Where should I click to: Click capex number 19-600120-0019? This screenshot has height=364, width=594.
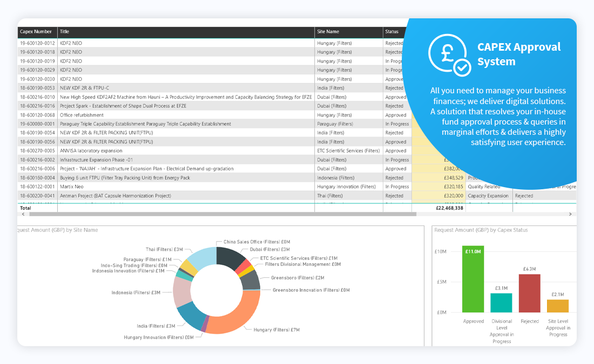pos(37,61)
